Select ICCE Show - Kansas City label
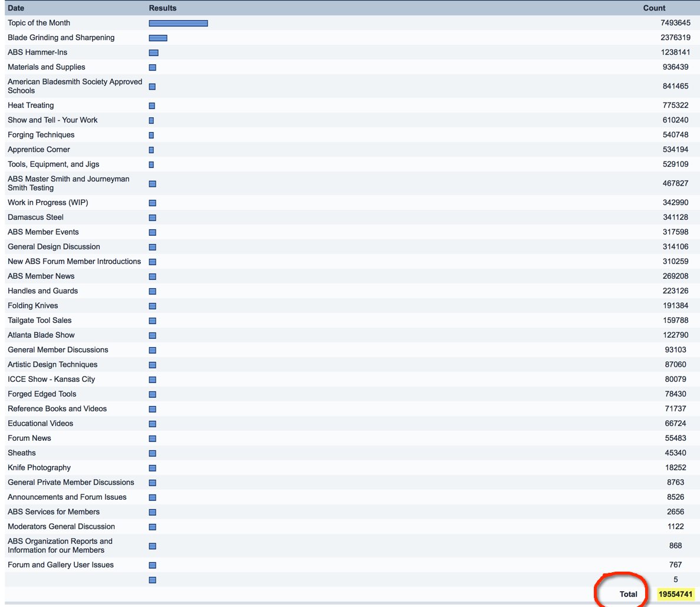700x607 pixels. tap(51, 379)
